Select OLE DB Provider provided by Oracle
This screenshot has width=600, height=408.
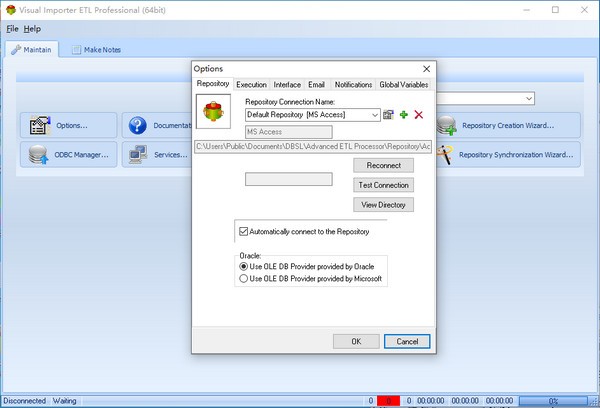243,267
